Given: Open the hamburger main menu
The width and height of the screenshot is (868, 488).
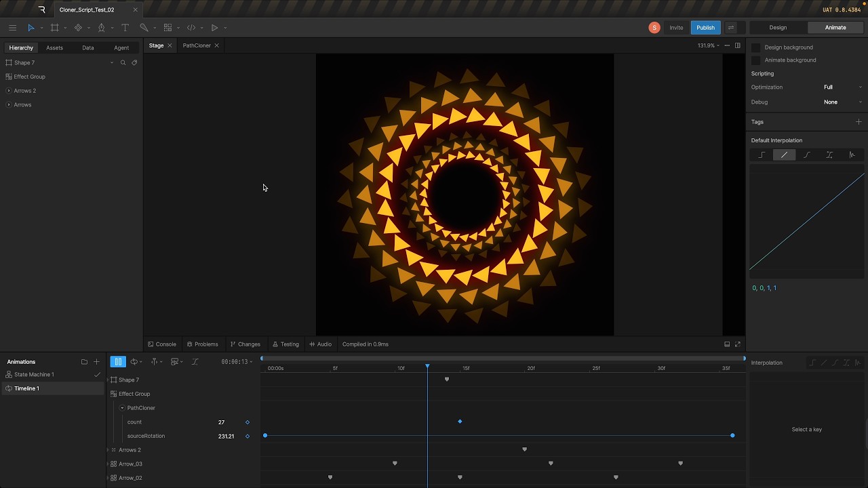Looking at the screenshot, I should 12,28.
